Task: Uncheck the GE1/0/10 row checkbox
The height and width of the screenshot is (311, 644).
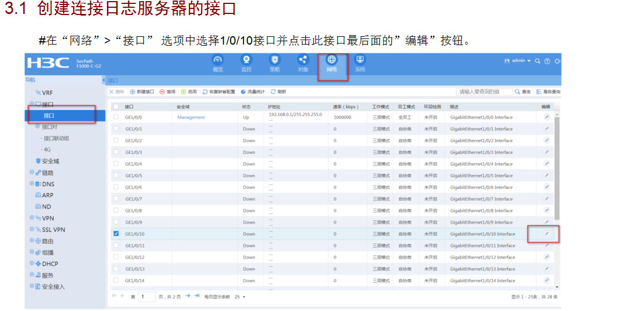Action: pos(116,234)
